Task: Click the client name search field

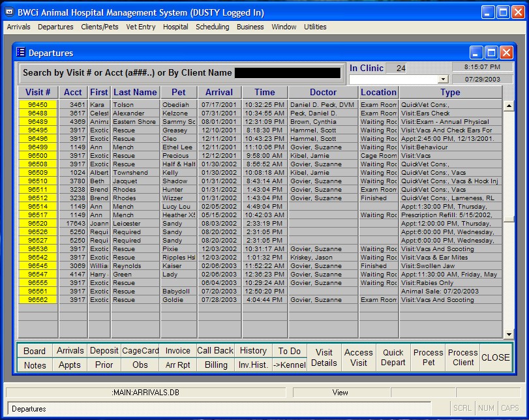Action: 288,73
